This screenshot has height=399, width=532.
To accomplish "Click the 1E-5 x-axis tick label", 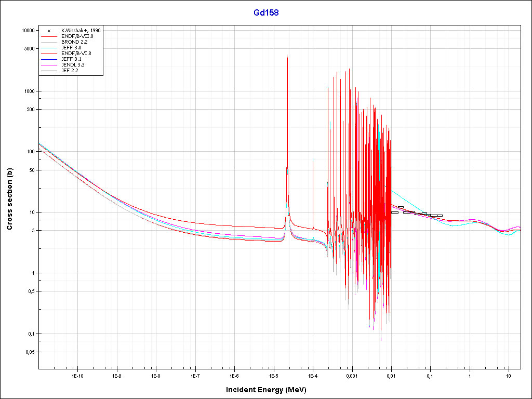I will coord(274,375).
